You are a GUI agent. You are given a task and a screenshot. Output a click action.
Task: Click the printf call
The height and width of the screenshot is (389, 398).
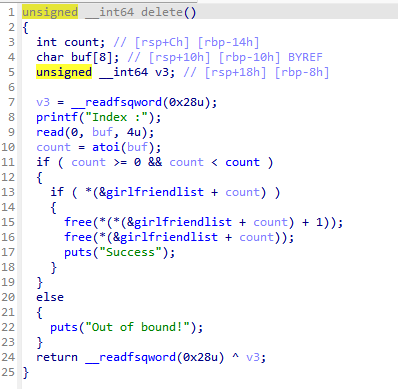coord(57,117)
